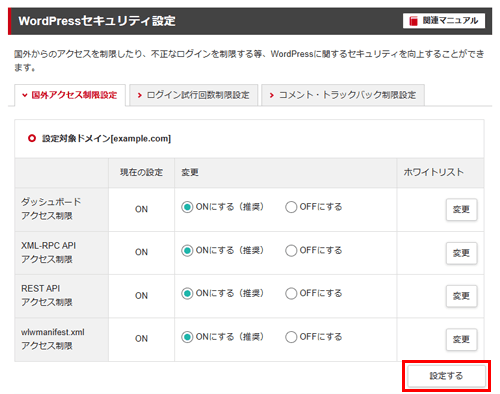500x394 pixels.
Task: Select OFFにする for XML-RPC API restriction
Action: 291,250
